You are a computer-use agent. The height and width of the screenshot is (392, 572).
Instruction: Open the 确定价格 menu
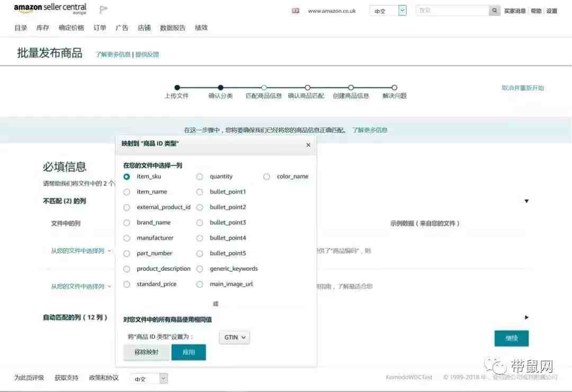pyautogui.click(x=71, y=28)
